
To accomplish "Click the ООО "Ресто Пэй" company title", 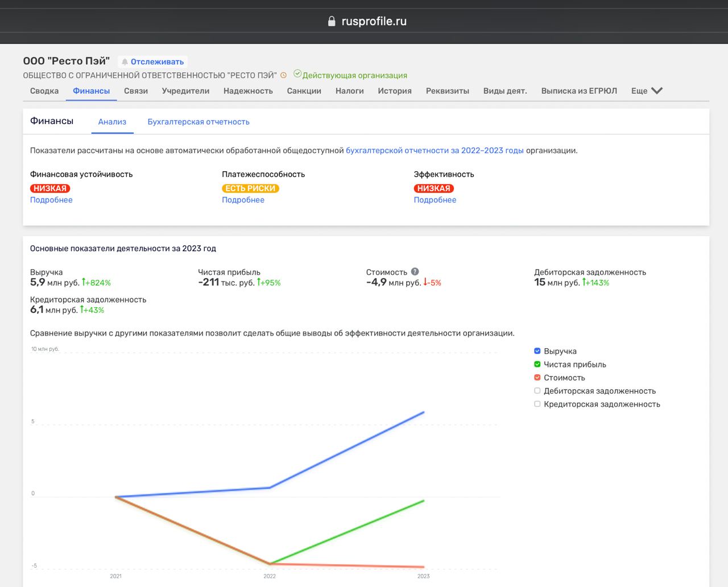I will coord(67,61).
